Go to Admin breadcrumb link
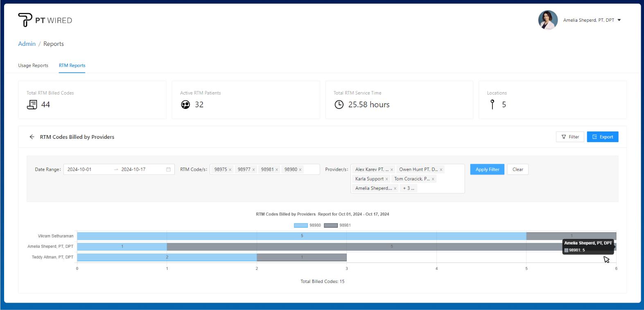Viewport: 644px width, 310px height. [27, 44]
